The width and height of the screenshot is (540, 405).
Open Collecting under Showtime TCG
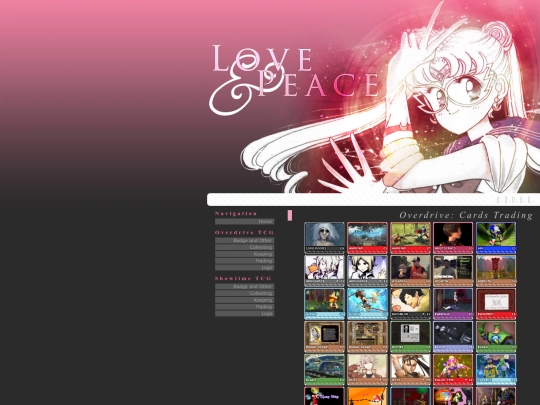pyautogui.click(x=245, y=293)
